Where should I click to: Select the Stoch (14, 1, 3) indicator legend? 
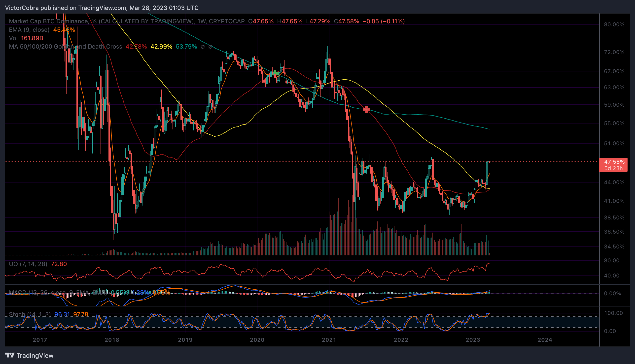pyautogui.click(x=30, y=314)
